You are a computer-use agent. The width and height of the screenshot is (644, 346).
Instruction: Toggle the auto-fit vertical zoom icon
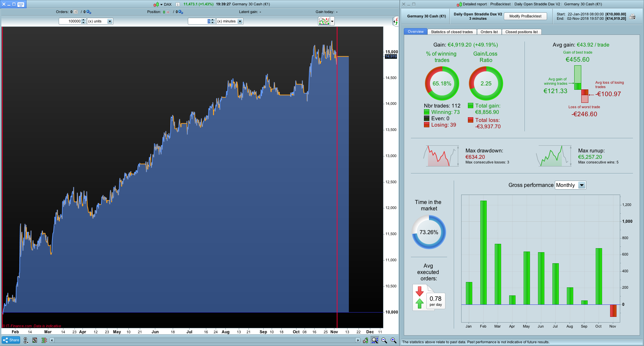(375, 340)
